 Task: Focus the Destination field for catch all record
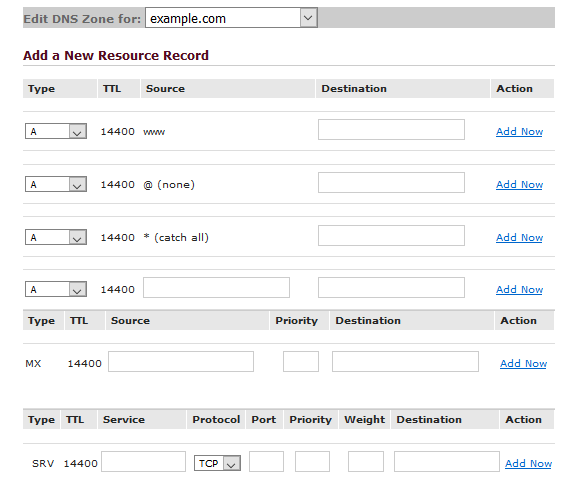click(x=391, y=235)
